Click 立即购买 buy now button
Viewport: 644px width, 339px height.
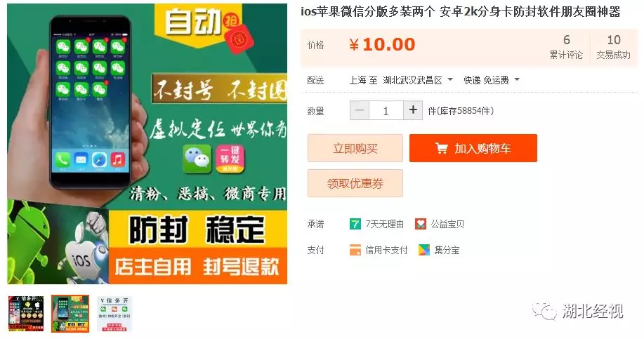click(355, 148)
